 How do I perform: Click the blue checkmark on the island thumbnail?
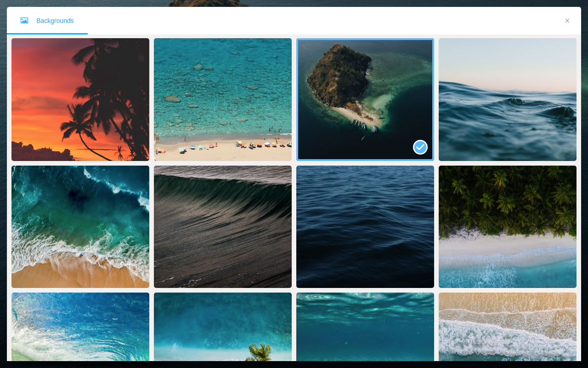tap(420, 147)
